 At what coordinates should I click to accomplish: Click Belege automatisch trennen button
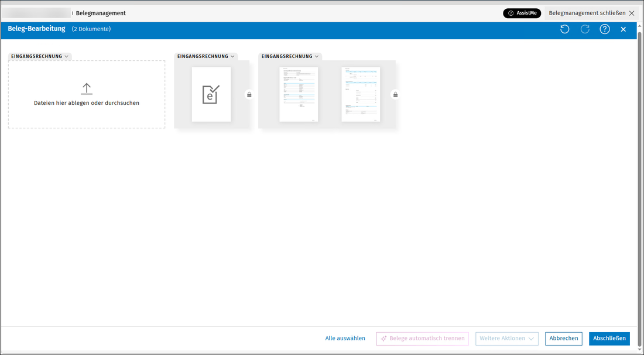coord(422,339)
